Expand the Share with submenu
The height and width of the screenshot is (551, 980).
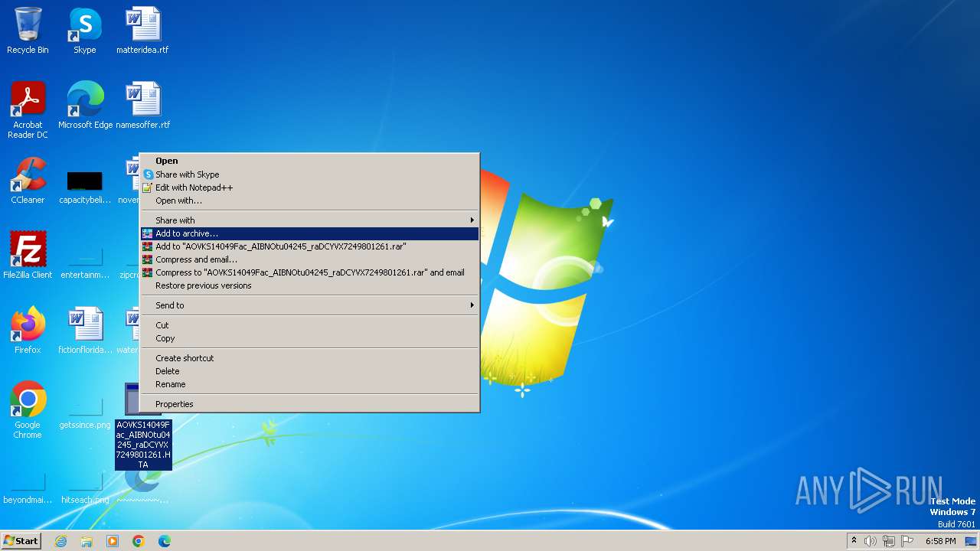pyautogui.click(x=309, y=220)
